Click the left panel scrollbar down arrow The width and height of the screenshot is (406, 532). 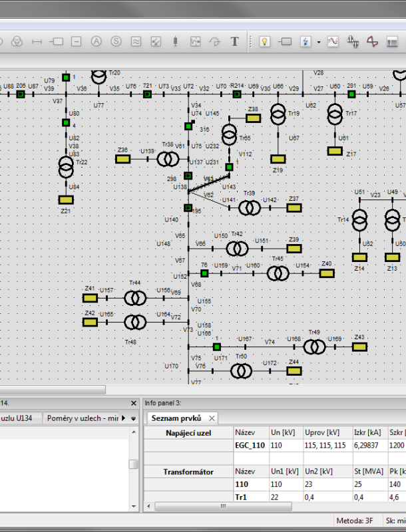134,507
